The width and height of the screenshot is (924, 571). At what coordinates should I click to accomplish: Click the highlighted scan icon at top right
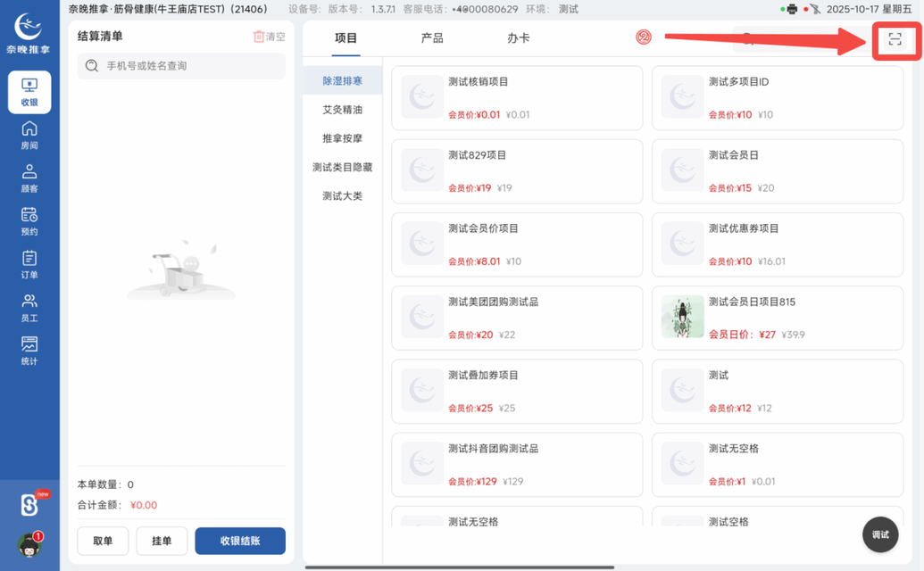[x=894, y=39]
